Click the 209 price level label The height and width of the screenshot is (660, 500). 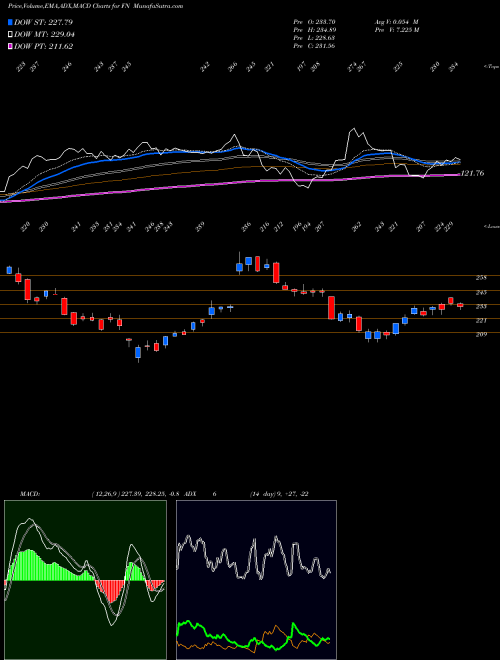point(481,335)
